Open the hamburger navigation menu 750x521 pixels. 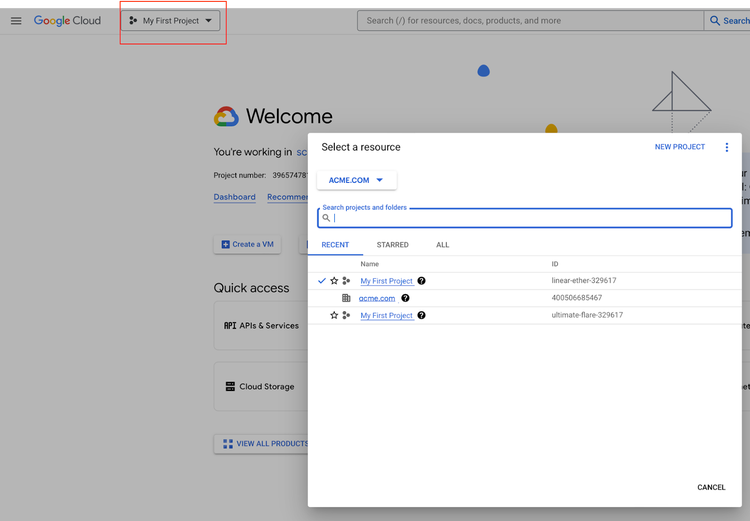(16, 21)
